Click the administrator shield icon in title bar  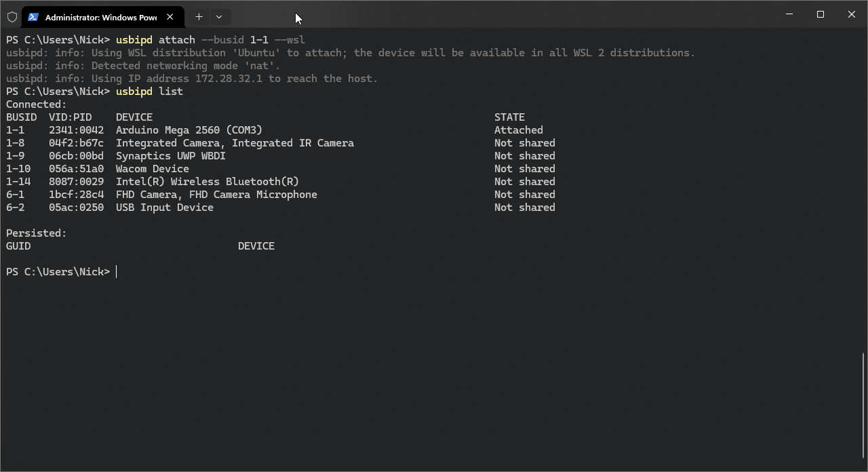coord(12,17)
